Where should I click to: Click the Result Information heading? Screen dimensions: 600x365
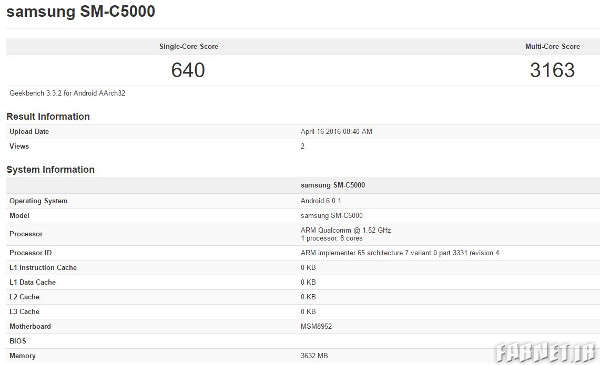coord(48,116)
